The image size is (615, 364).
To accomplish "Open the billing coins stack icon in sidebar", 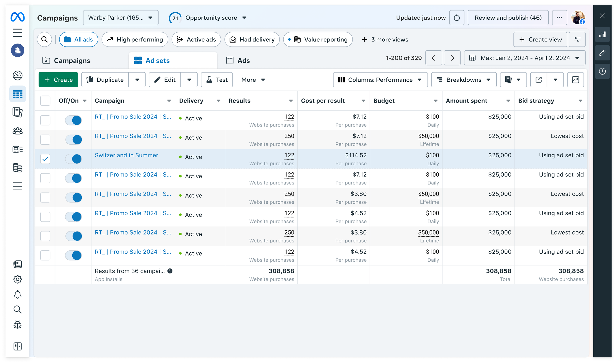I will (x=17, y=168).
